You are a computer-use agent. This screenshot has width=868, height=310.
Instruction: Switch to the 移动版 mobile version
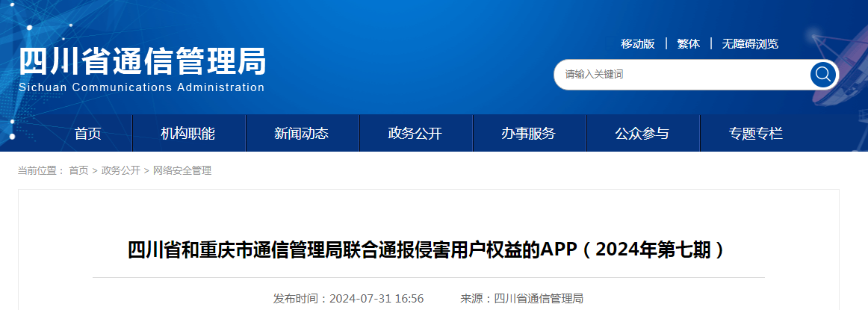[637, 44]
